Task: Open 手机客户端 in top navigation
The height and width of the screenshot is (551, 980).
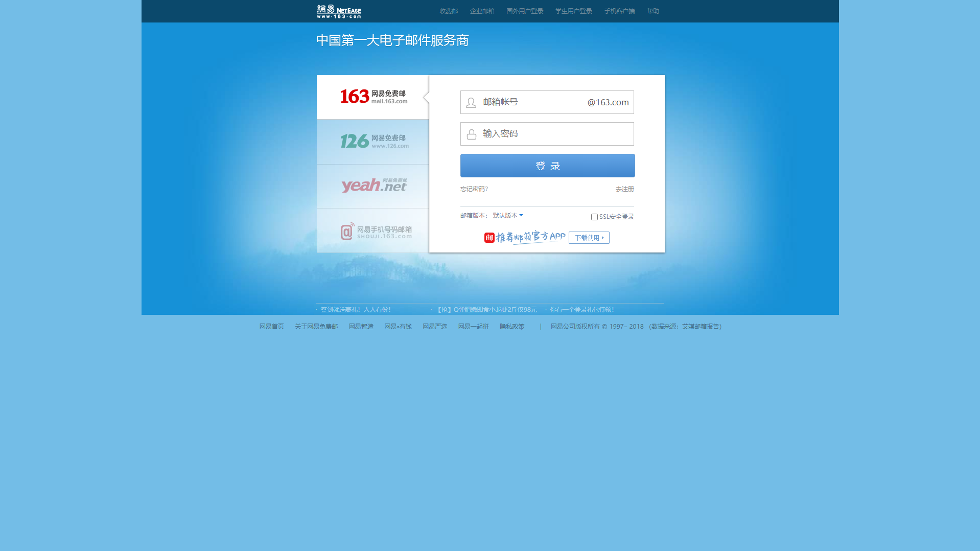Action: [x=619, y=11]
